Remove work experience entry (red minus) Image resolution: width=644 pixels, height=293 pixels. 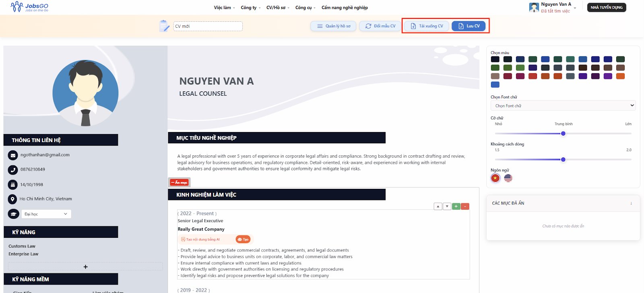coord(465,206)
